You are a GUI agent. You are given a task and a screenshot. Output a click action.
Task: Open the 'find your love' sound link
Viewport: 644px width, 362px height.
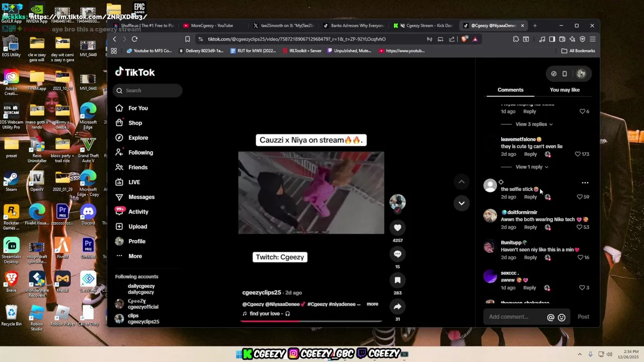pyautogui.click(x=266, y=314)
